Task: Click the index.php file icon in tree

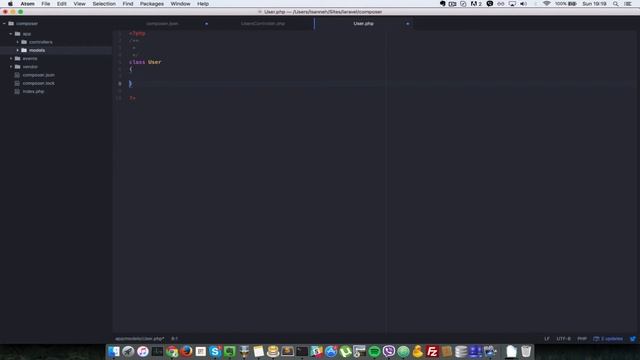Action: (x=17, y=91)
